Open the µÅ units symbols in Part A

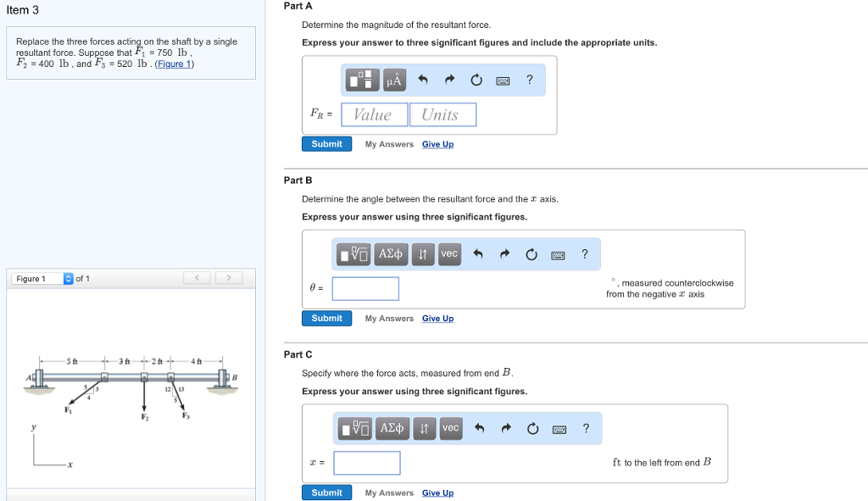pyautogui.click(x=394, y=80)
